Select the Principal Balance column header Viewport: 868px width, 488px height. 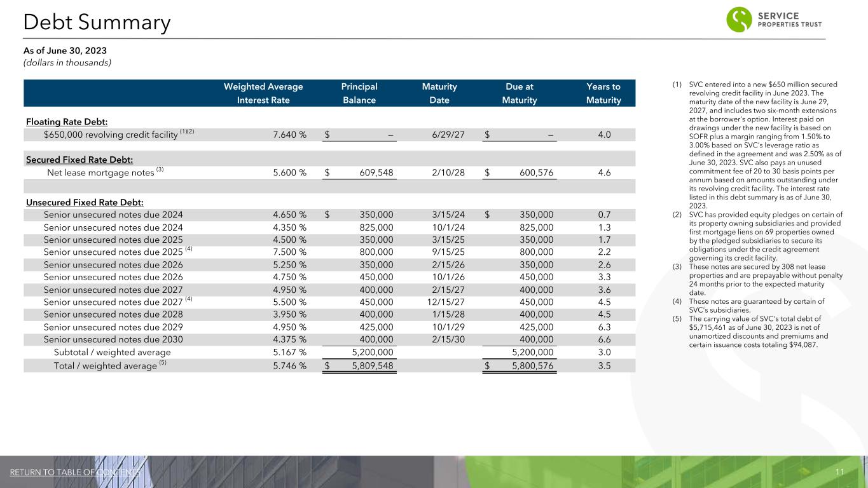[359, 93]
